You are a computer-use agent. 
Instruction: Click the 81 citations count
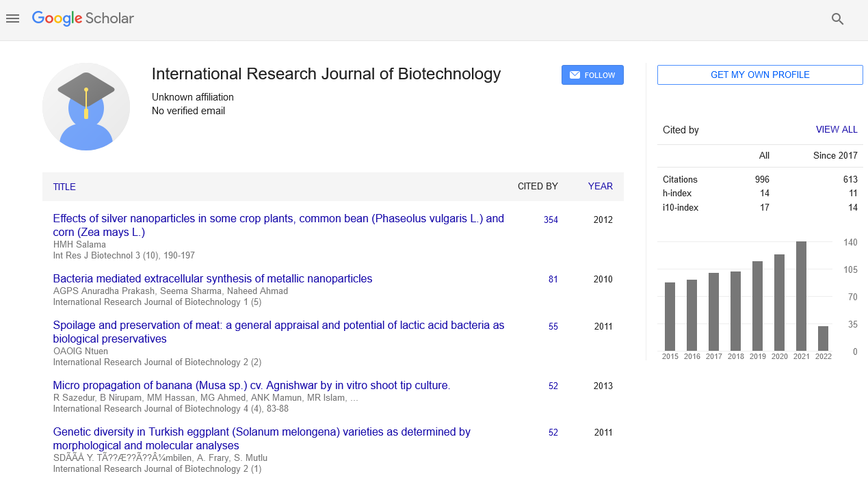(x=553, y=279)
